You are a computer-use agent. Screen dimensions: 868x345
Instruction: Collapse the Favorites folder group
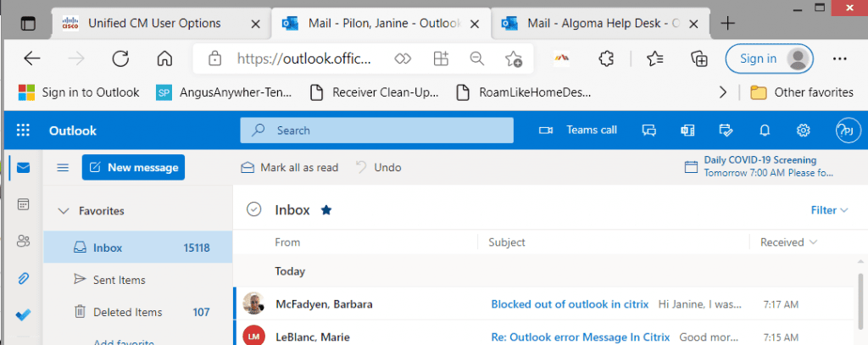[x=63, y=211]
